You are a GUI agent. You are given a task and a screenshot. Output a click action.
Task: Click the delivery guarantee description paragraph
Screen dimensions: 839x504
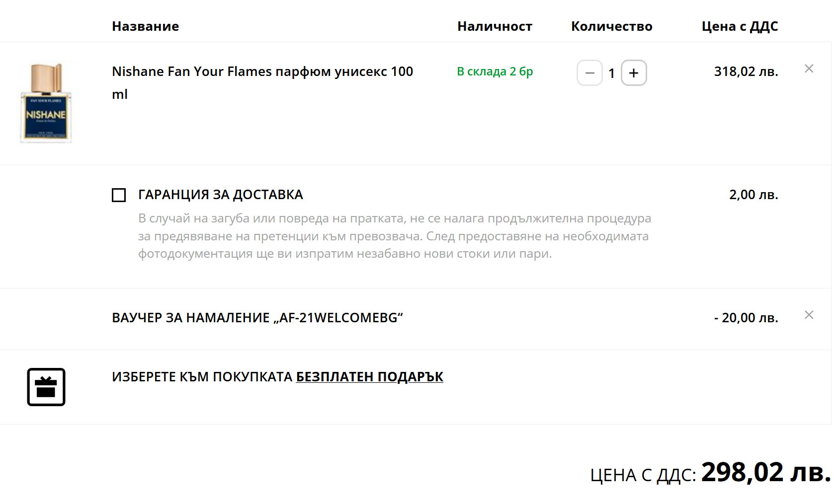tap(394, 236)
